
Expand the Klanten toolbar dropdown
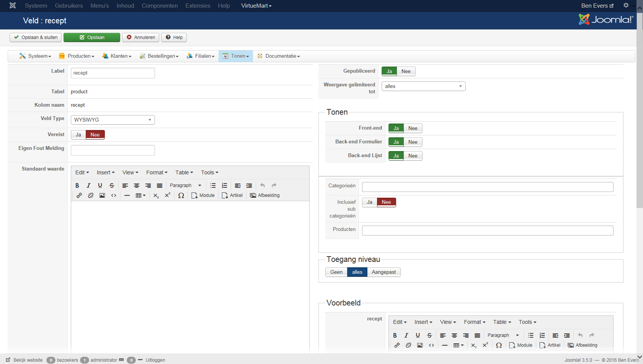click(117, 56)
